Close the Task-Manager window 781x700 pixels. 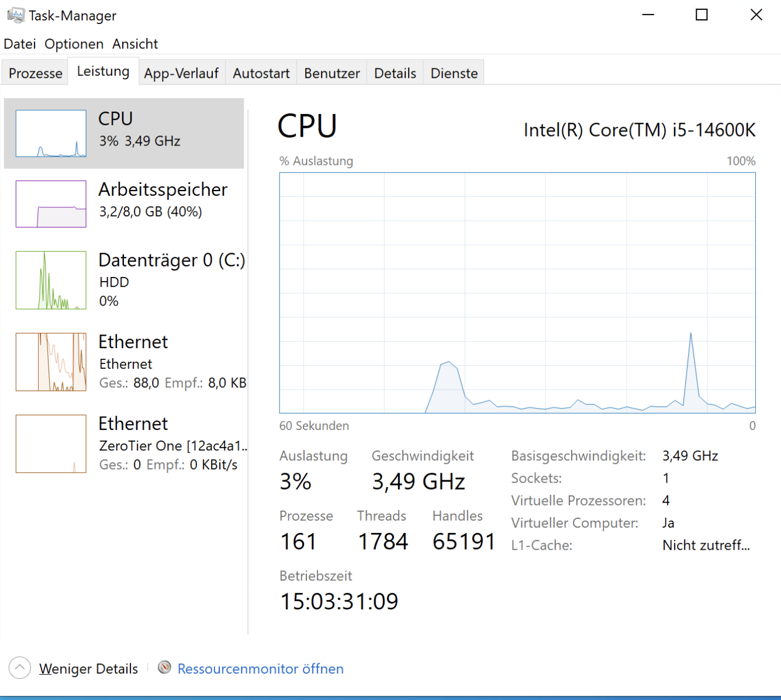(x=756, y=15)
